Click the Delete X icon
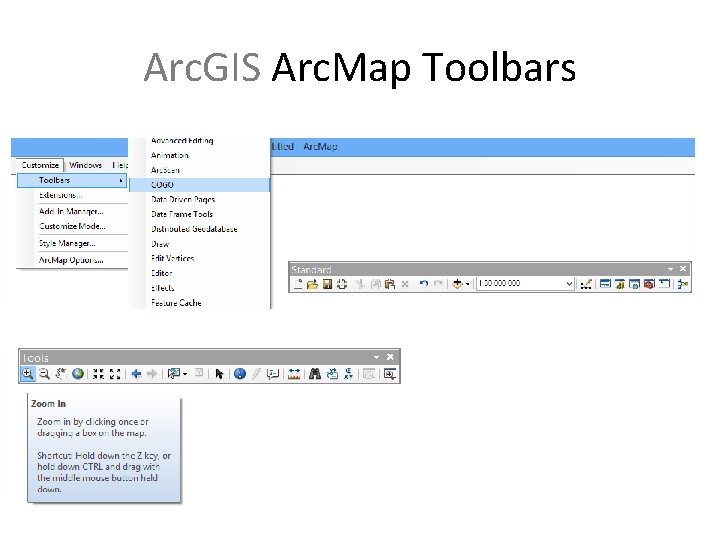720x540 pixels. pos(405,284)
